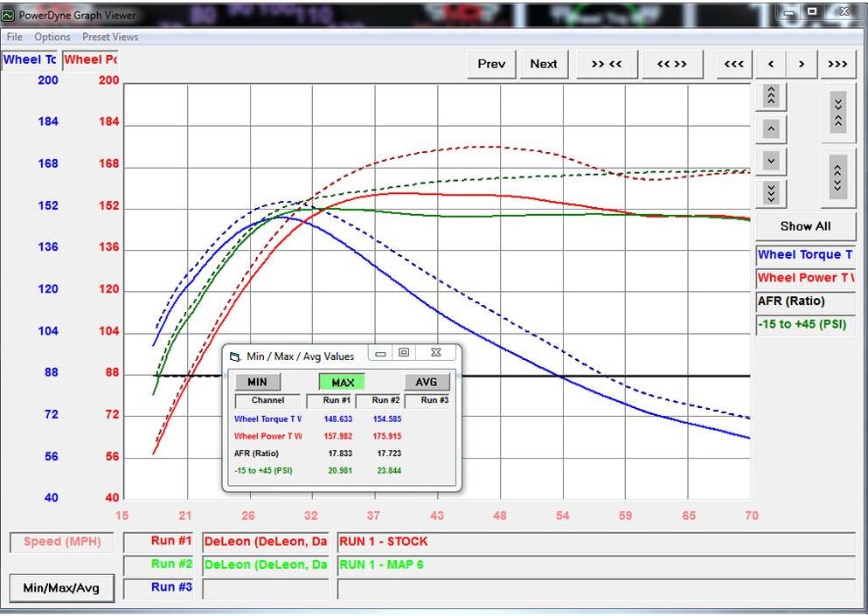Click the Min/Max/Avg button at bottom left

point(61,588)
